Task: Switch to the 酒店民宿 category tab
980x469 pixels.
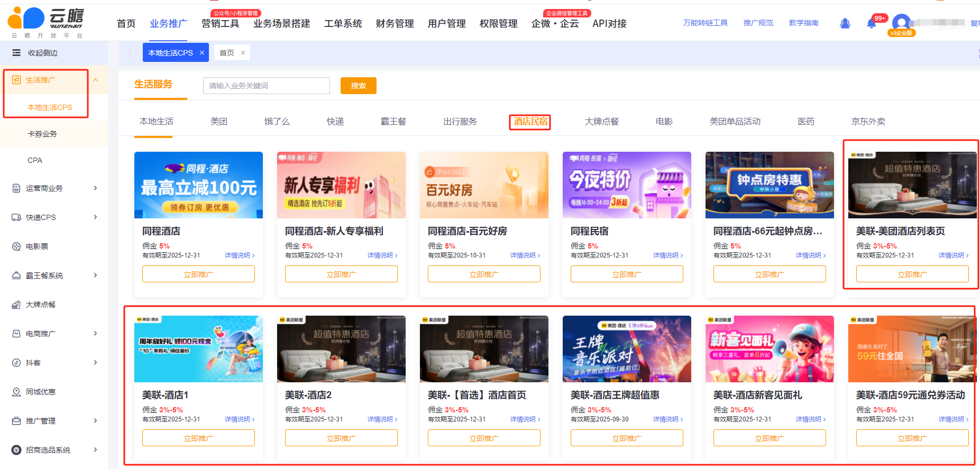Action: click(530, 122)
